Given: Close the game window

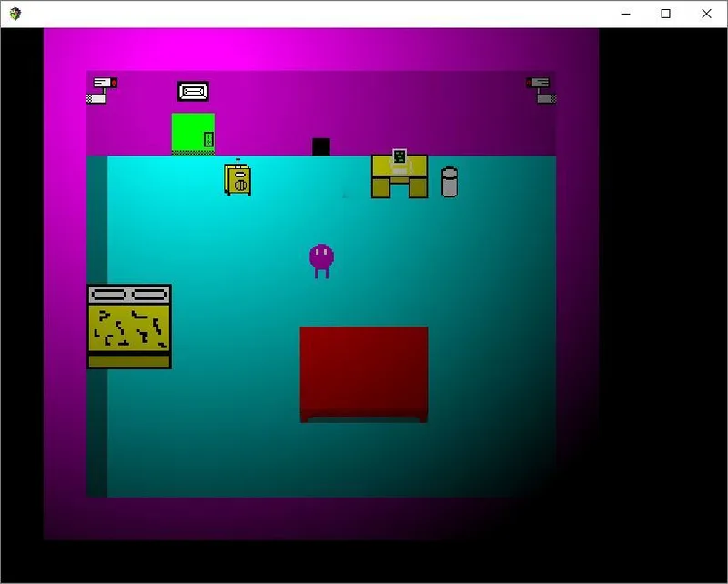Looking at the screenshot, I should (x=706, y=14).
